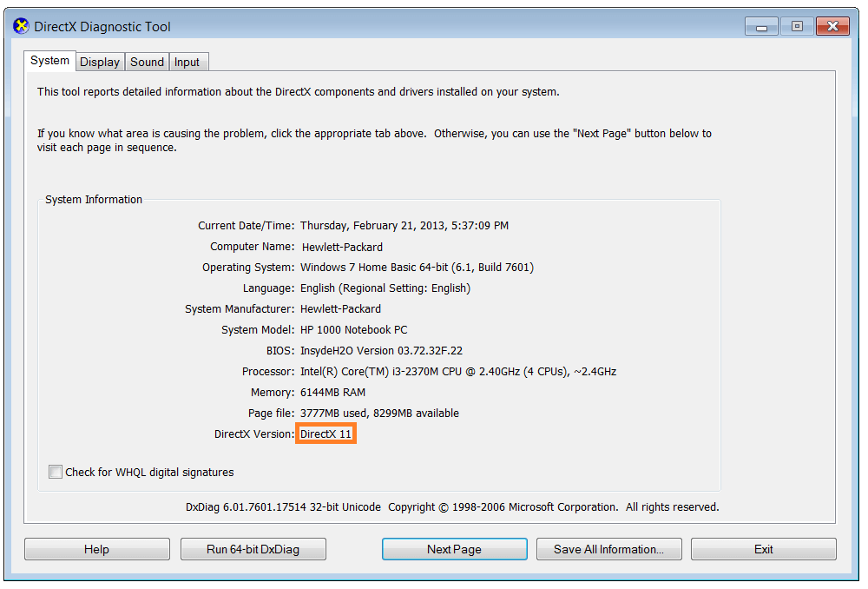Click the 'If you know what area' instruction text
Viewport: 868px width, 589px height.
point(374,140)
